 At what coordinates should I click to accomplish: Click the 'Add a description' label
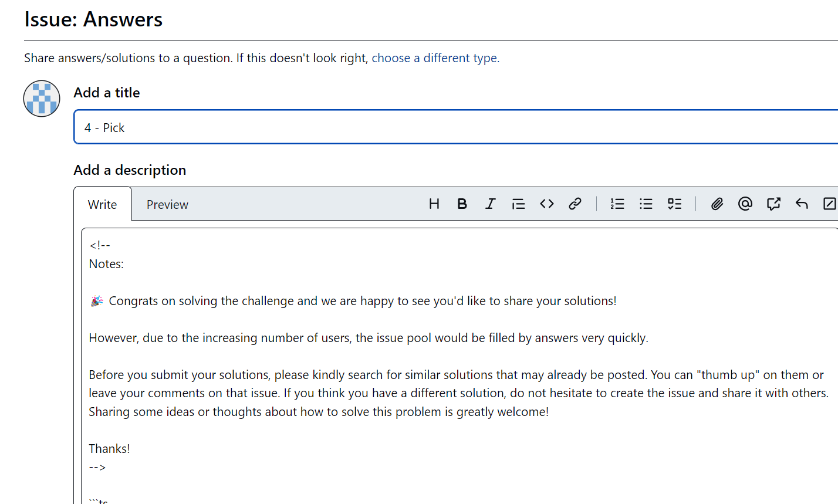[x=130, y=170]
